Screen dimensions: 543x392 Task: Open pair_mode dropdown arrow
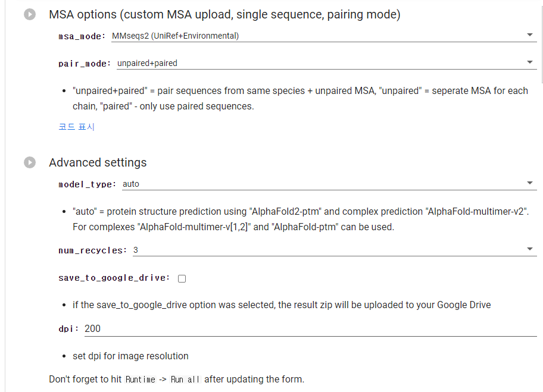(529, 62)
